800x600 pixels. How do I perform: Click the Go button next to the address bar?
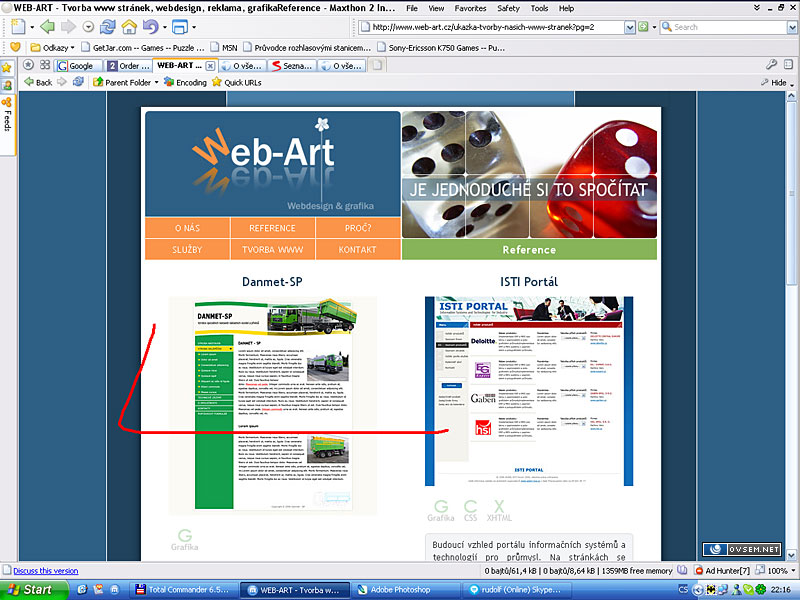coord(643,27)
